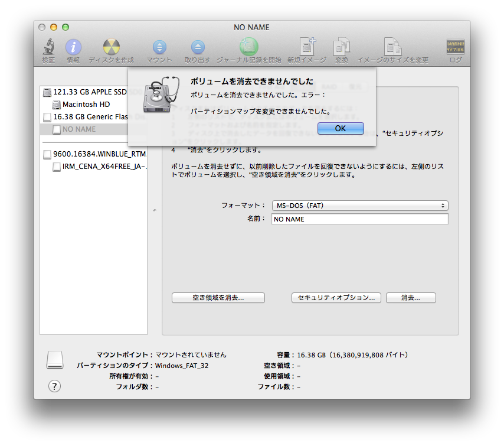Image resolution: width=504 pixels, height=446 pixels.
Task: Click the Erase (消去...) button
Action: point(411,298)
